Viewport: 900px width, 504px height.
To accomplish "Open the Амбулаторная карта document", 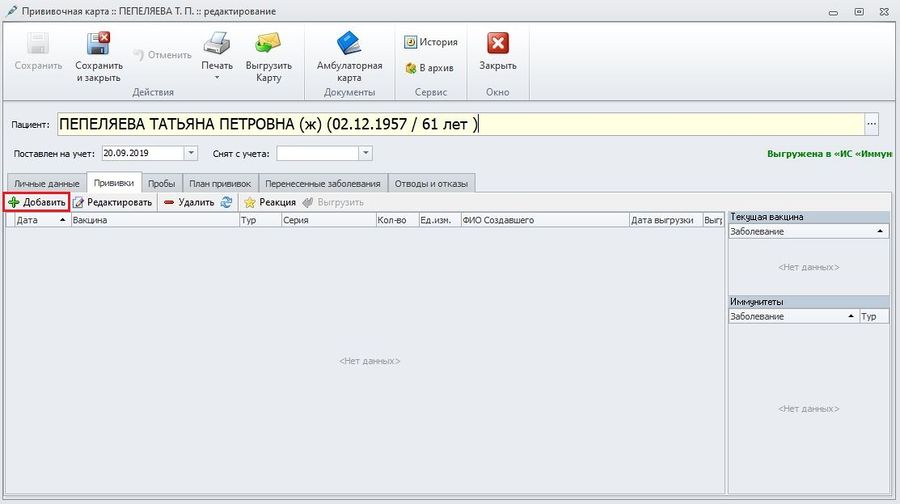I will pyautogui.click(x=349, y=45).
